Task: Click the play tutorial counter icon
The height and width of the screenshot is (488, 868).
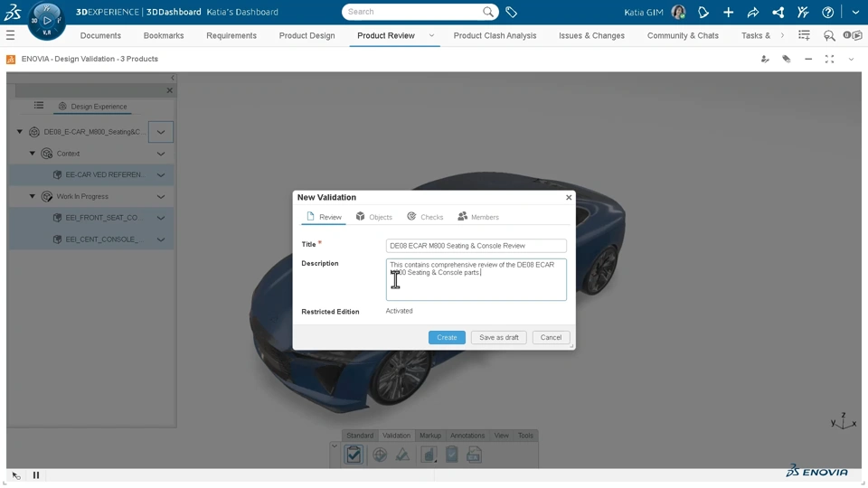Action: click(x=853, y=35)
